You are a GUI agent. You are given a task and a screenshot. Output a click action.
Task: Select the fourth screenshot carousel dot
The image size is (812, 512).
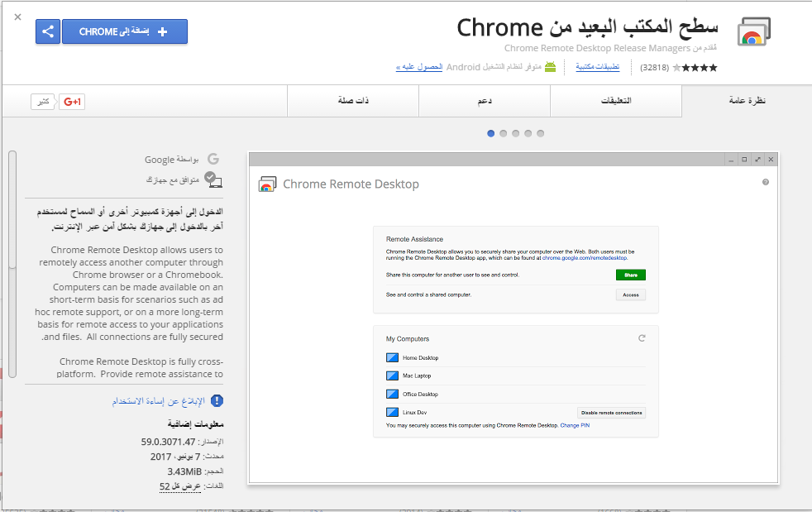point(528,133)
